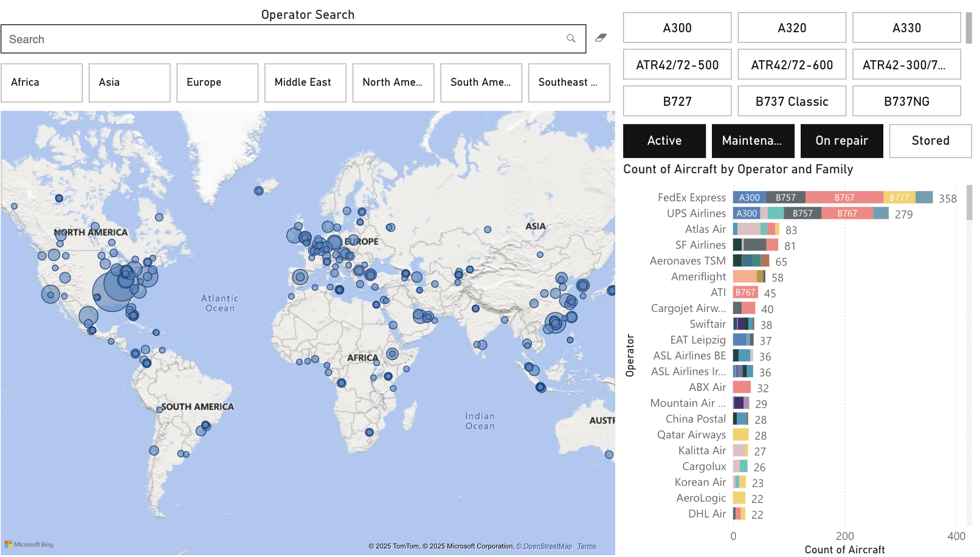Click FedEx Express A300 bar segment
This screenshot has height=557, width=980.
[750, 197]
